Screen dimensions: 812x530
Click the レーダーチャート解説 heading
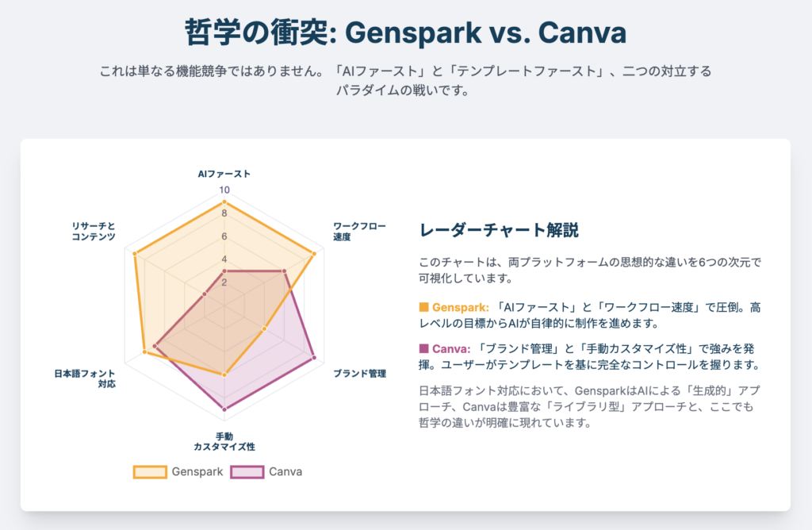pyautogui.click(x=499, y=230)
